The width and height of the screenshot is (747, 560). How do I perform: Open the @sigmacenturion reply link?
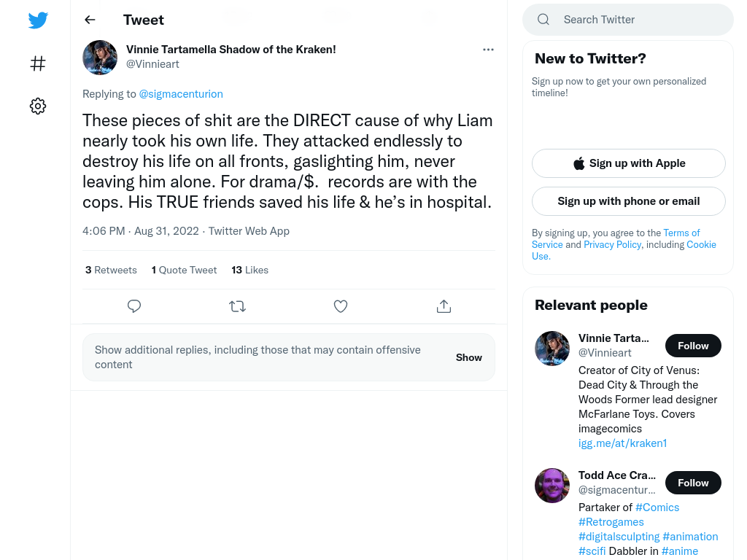pyautogui.click(x=181, y=94)
